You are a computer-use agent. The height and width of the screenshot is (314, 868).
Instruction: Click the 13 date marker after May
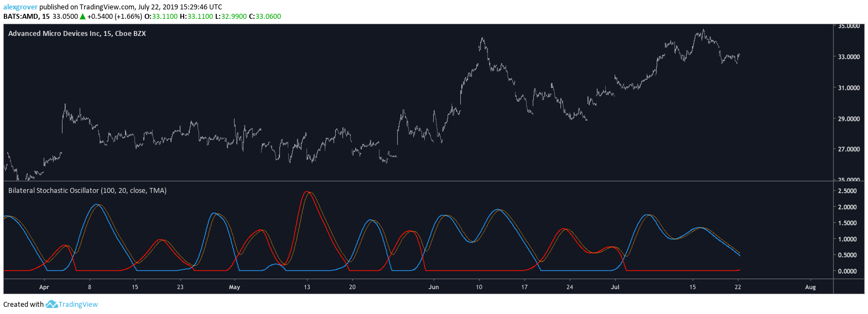click(x=307, y=287)
